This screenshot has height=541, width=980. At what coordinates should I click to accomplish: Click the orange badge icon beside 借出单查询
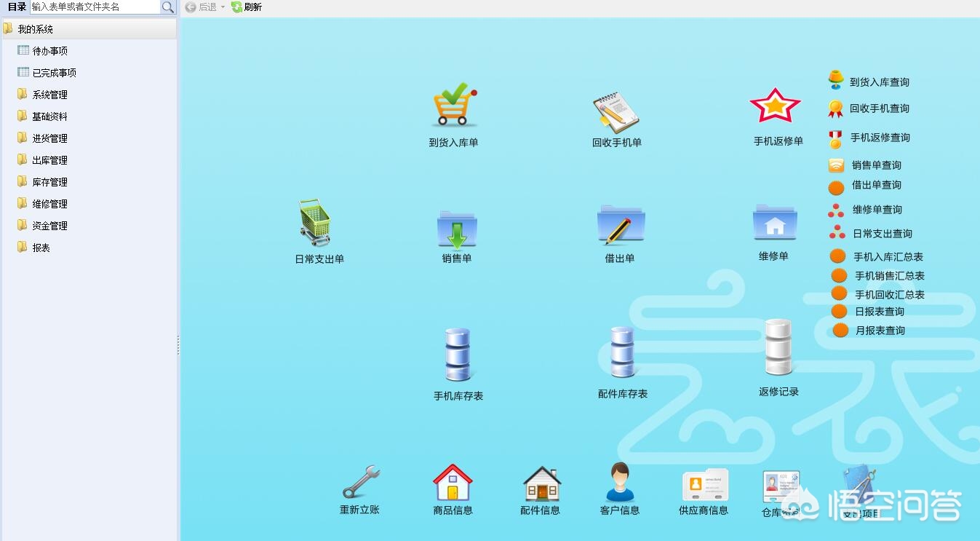(837, 188)
